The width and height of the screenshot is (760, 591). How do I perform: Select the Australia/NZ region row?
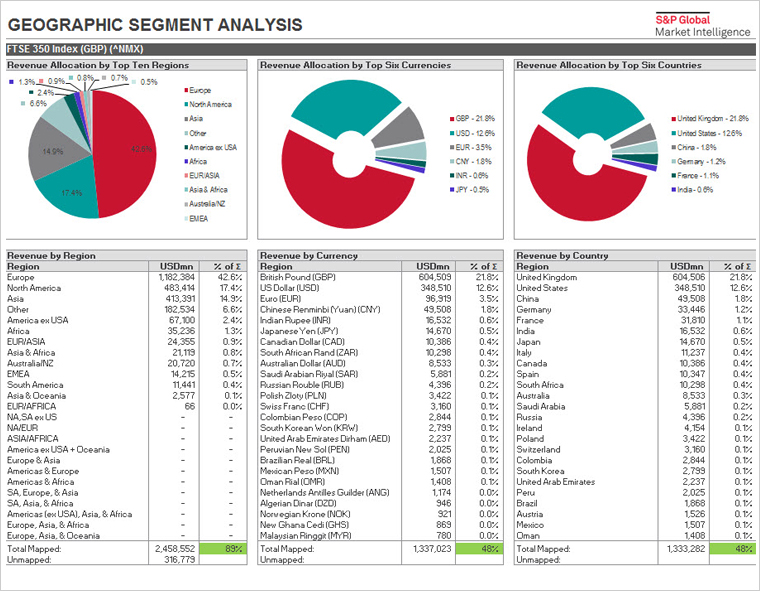tap(127, 364)
